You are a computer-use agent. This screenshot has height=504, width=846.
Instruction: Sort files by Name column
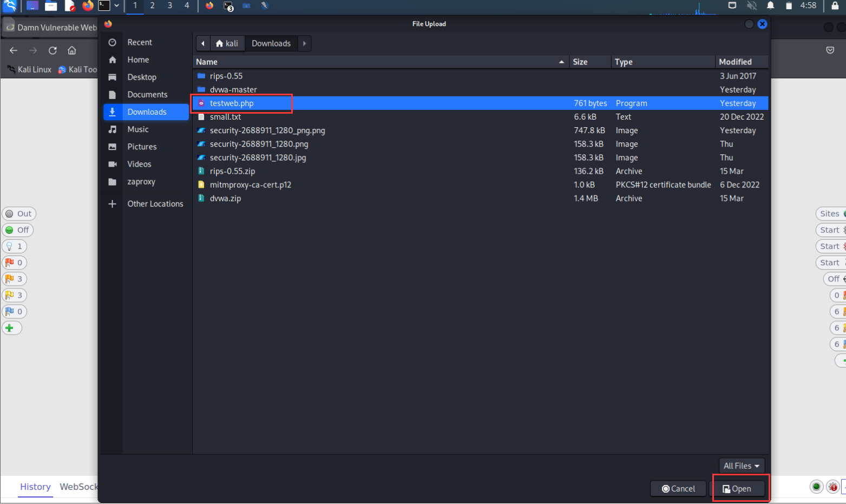[381, 62]
